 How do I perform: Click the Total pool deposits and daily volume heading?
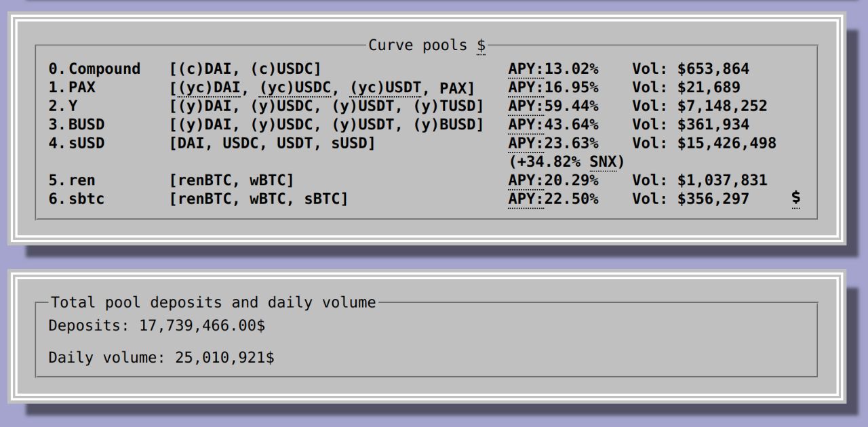coord(213,302)
